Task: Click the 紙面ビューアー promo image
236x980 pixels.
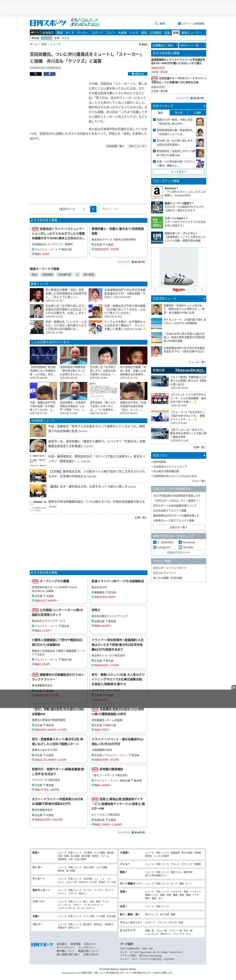Action: [157, 207]
